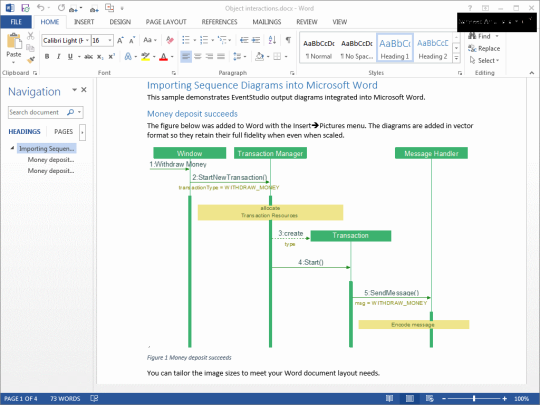This screenshot has width=540, height=405.
Task: Click the Redo icon in quick access toolbar
Action: click(61, 8)
